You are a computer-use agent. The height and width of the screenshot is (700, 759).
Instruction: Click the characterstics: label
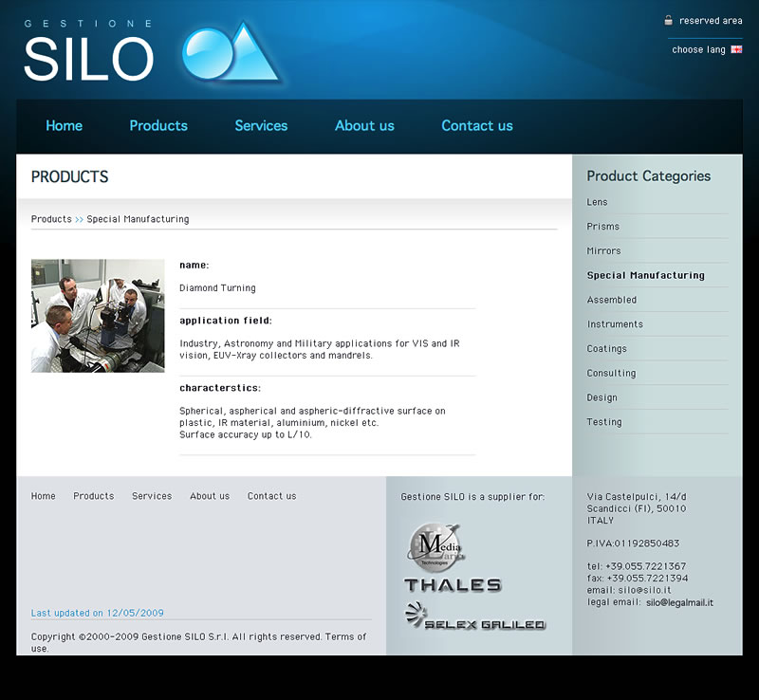[220, 388]
